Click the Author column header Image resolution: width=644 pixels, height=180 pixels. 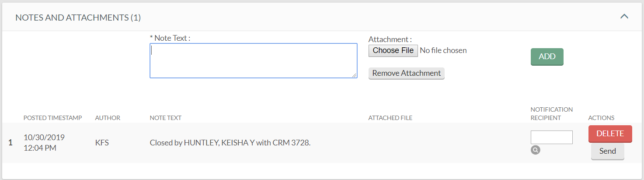108,118
